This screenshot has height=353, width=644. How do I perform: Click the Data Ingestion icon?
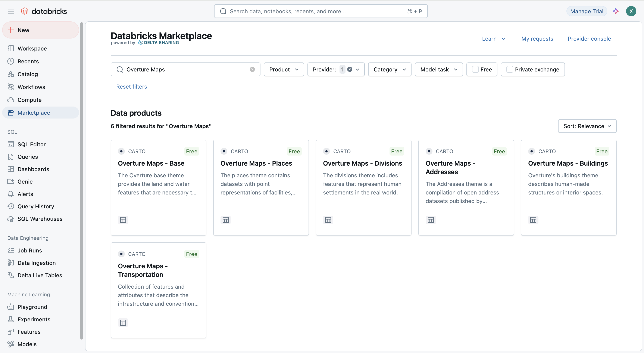[10, 263]
